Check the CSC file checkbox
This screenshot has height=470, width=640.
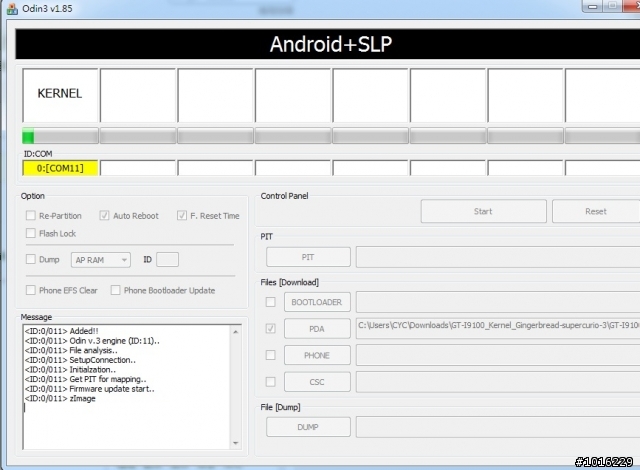[x=270, y=382]
